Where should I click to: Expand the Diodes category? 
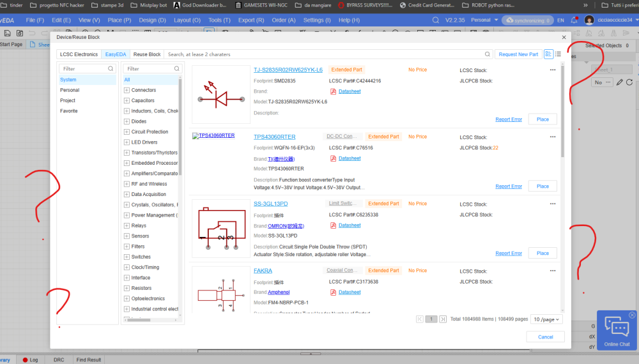(127, 121)
